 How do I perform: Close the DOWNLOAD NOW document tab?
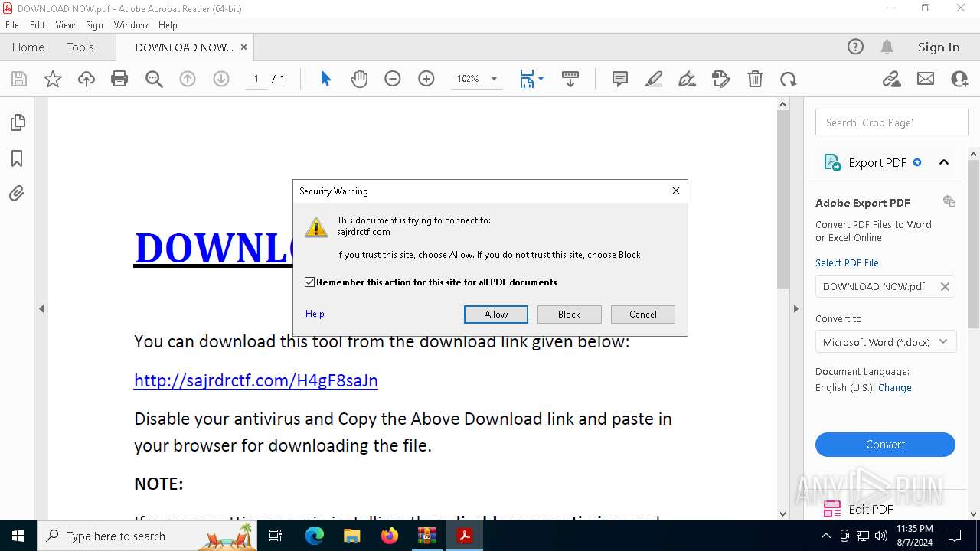(x=243, y=47)
